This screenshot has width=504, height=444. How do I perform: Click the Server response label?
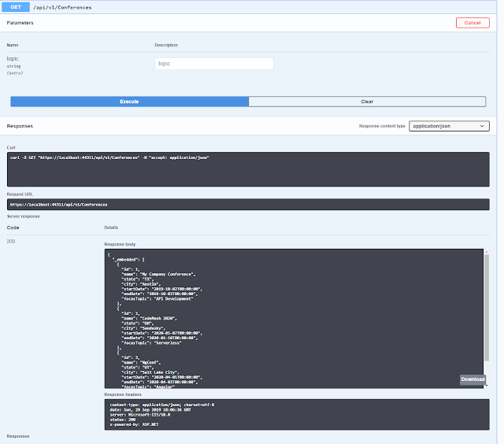(x=24, y=216)
